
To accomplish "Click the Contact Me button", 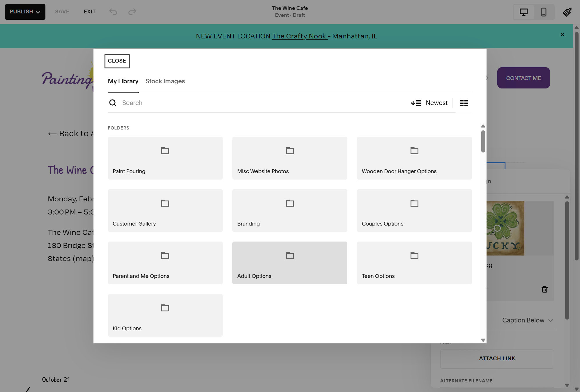I will [x=524, y=78].
